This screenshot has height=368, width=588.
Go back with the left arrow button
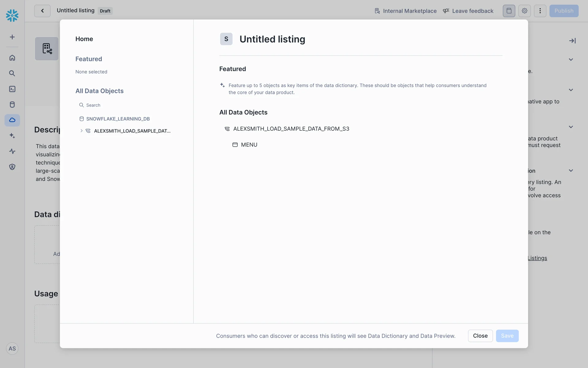(x=42, y=11)
